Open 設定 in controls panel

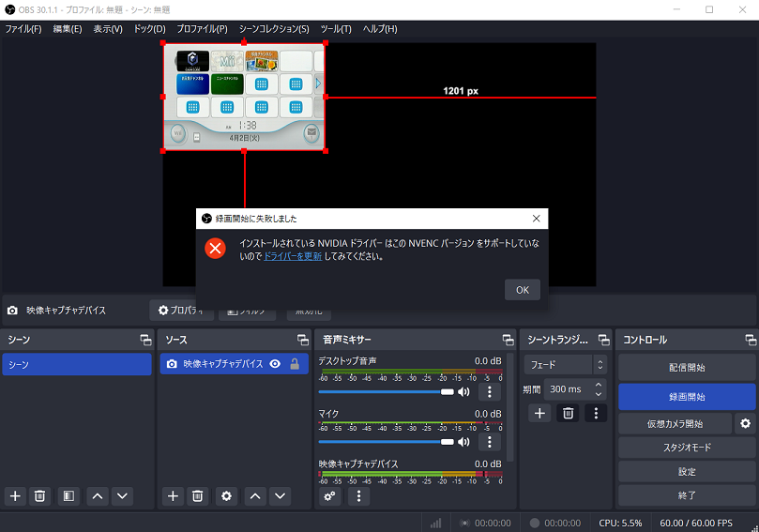(687, 472)
